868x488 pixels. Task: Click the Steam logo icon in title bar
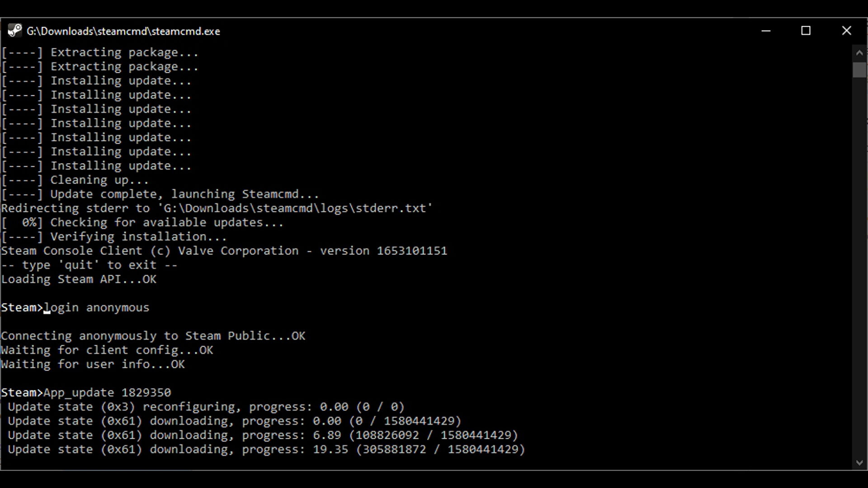pos(13,30)
